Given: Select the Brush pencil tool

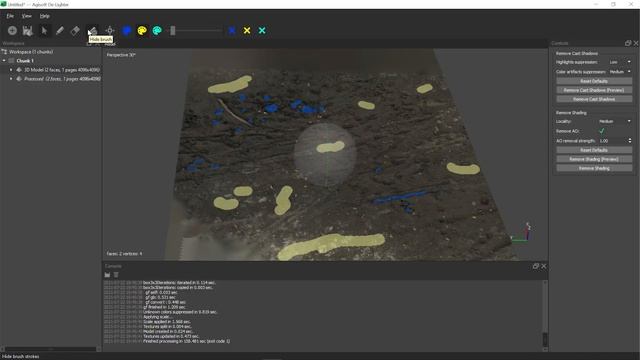Looking at the screenshot, I should 60,30.
